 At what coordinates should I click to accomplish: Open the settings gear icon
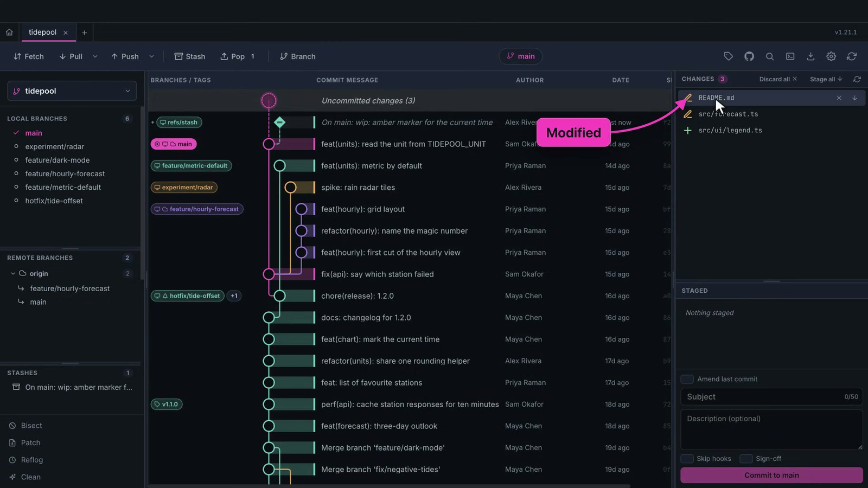[831, 56]
